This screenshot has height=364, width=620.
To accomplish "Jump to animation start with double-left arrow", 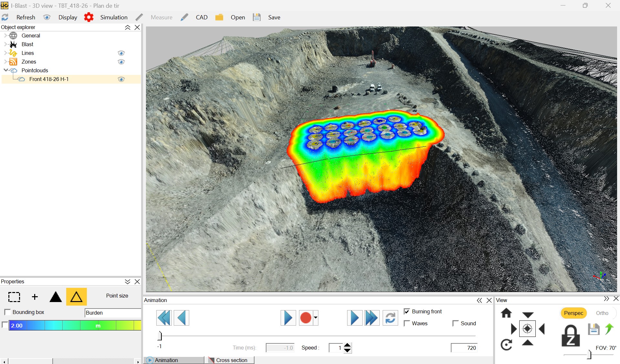I will [164, 318].
